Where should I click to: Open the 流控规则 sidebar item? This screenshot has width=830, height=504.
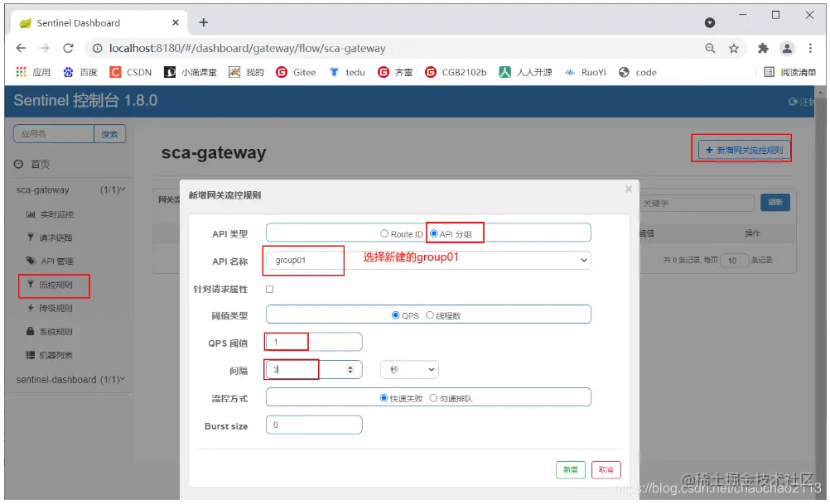tap(50, 285)
